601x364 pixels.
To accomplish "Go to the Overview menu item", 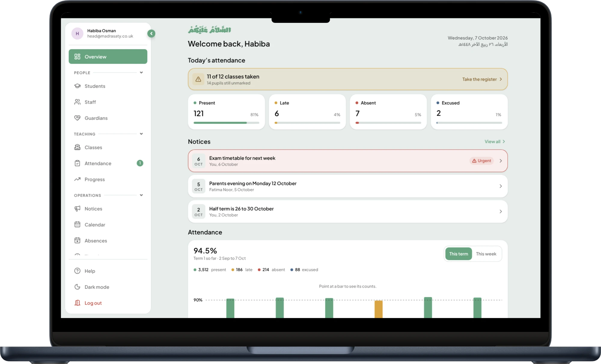I will (108, 57).
